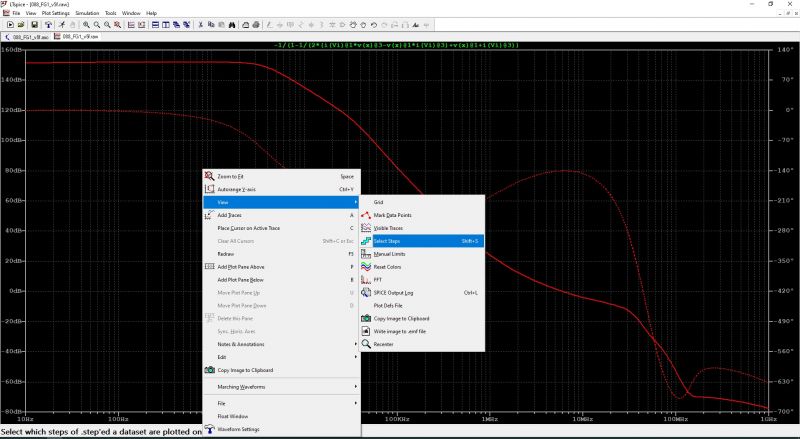Expand the Notes & Annotations submenu

point(240,344)
